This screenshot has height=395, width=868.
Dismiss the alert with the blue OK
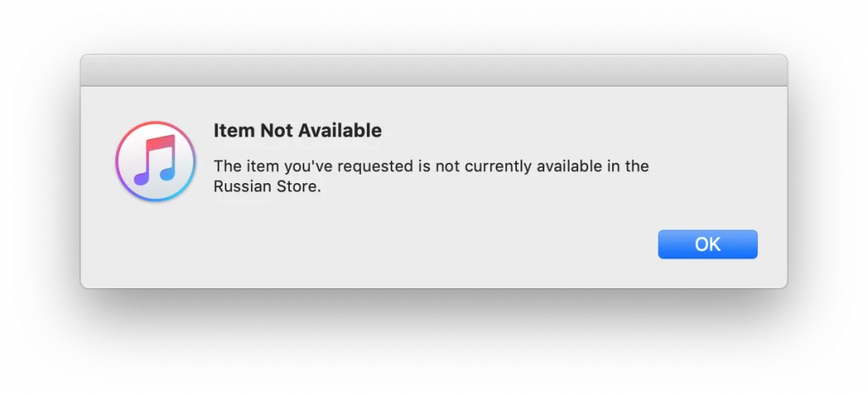coord(708,244)
